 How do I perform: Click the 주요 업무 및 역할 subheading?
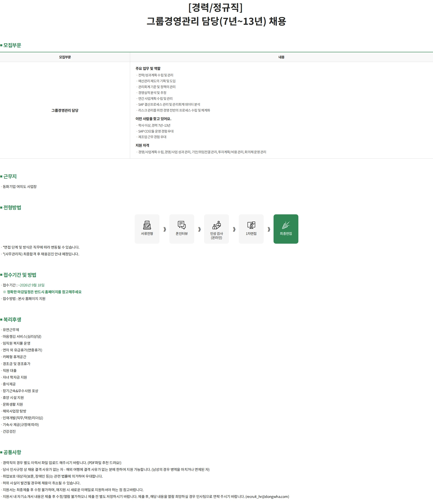[x=148, y=69]
